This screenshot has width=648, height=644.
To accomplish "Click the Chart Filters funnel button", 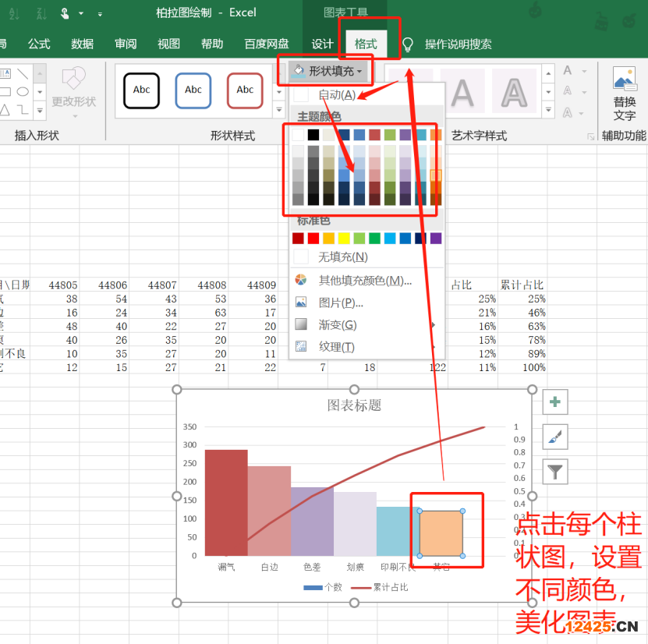I will point(555,471).
